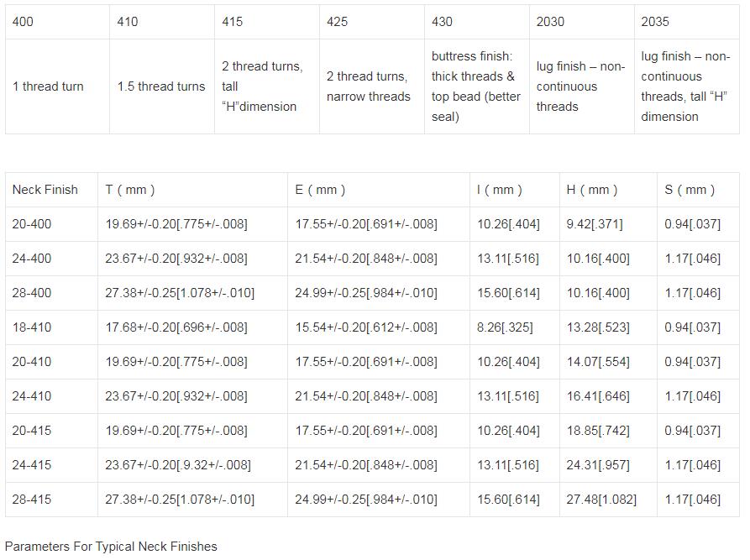The image size is (750, 560).
Task: Click the "24-400" neck finish cell
Action: coord(31,259)
